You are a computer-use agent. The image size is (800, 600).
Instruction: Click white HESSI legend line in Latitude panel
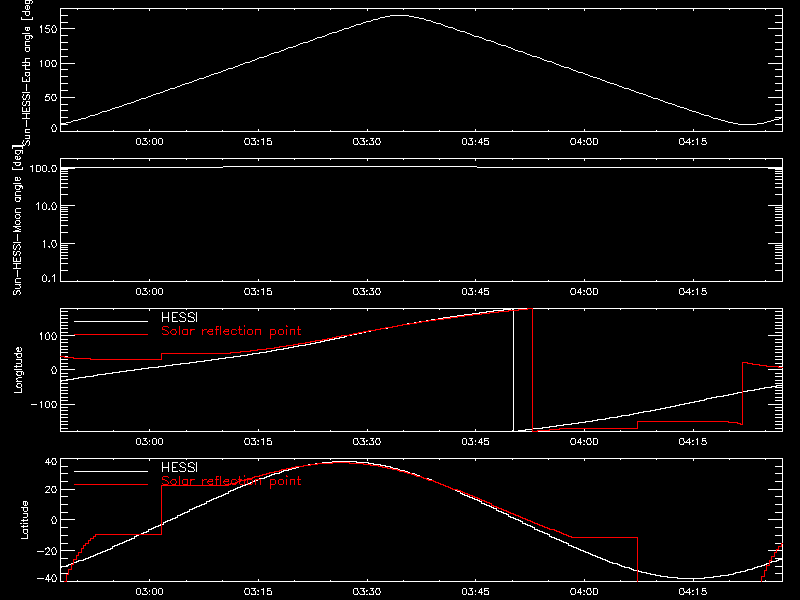click(x=111, y=471)
